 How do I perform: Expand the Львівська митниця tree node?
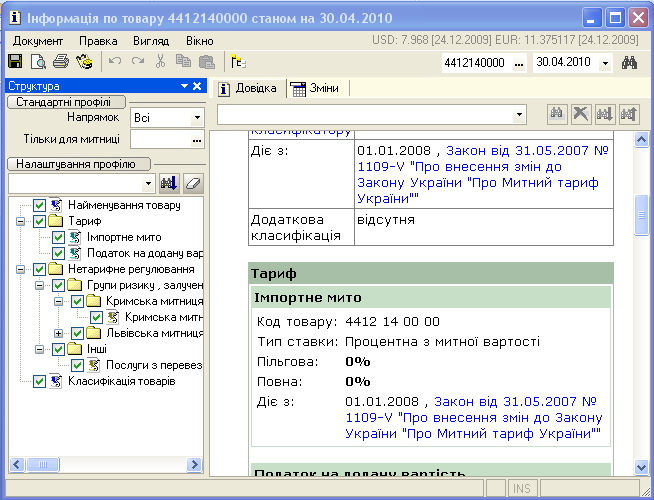pos(58,333)
